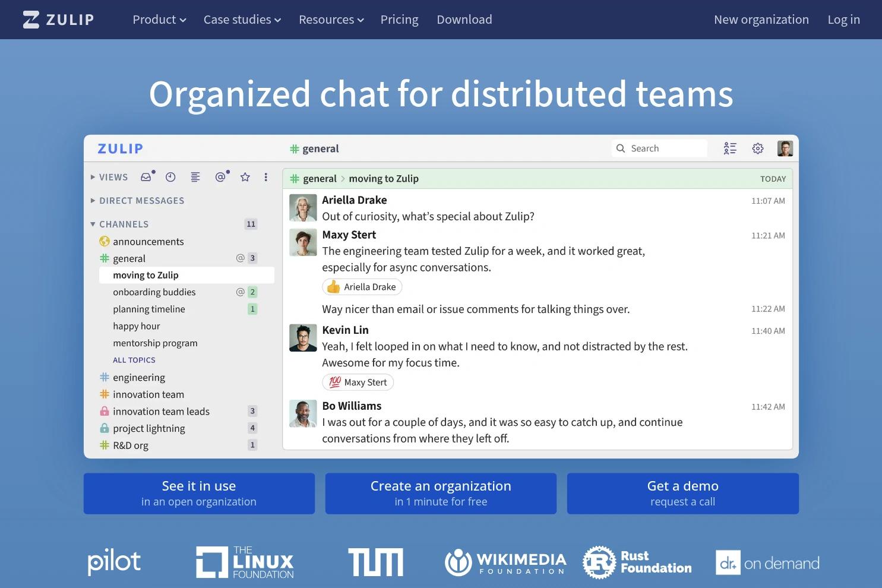Open the R&D org channel

coord(131,445)
